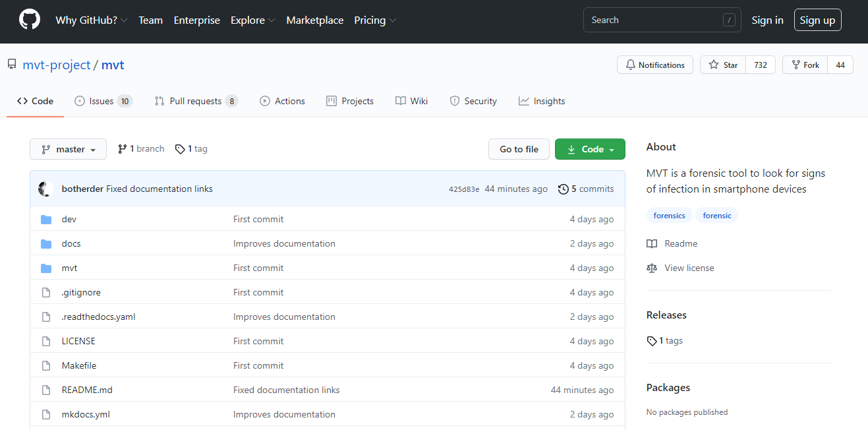The image size is (868, 430).
Task: Click the forensic topic tag
Action: click(x=717, y=215)
